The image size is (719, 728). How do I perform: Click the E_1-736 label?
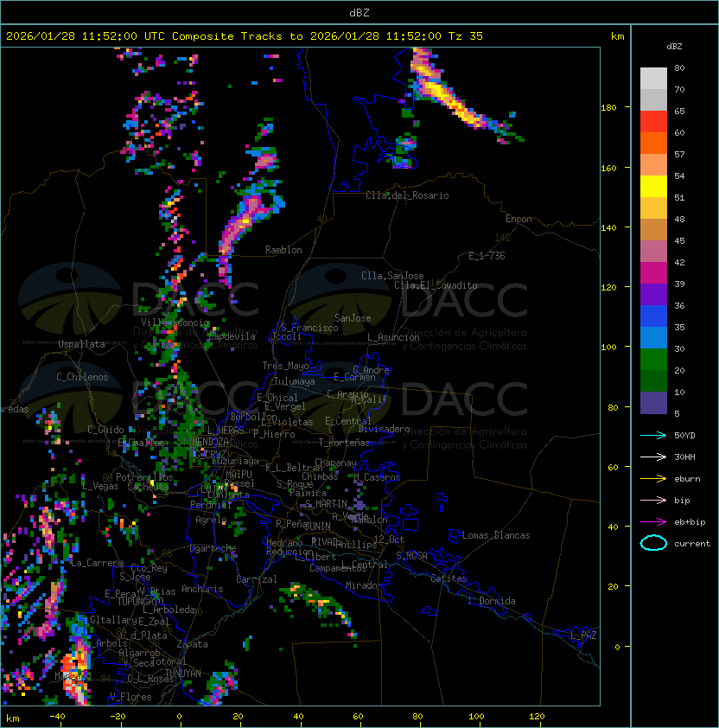coord(487,256)
